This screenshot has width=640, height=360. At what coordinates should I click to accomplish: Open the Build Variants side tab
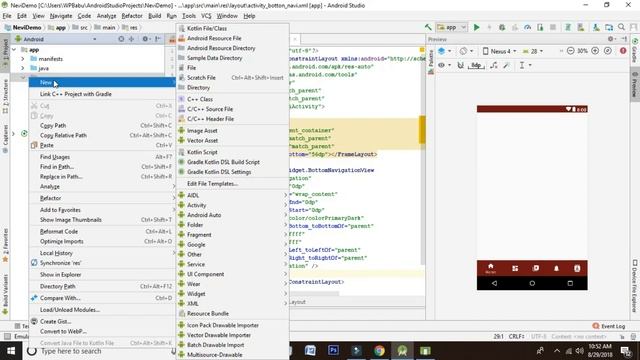5,295
